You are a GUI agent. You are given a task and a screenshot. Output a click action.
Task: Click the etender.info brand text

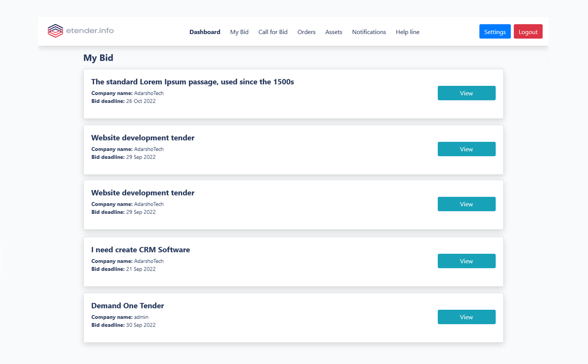click(x=90, y=31)
